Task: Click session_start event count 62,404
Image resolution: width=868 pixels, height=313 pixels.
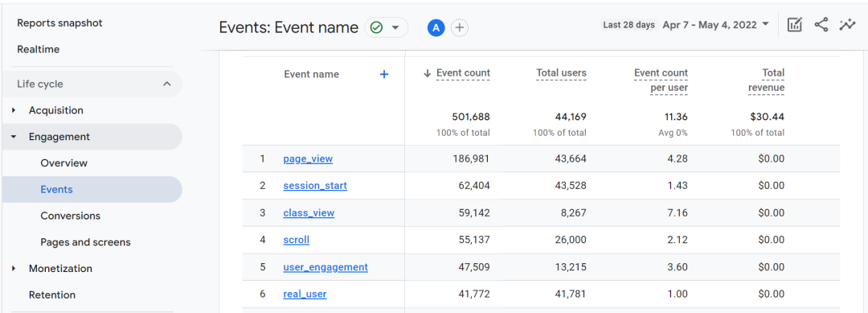Action: coord(474,186)
